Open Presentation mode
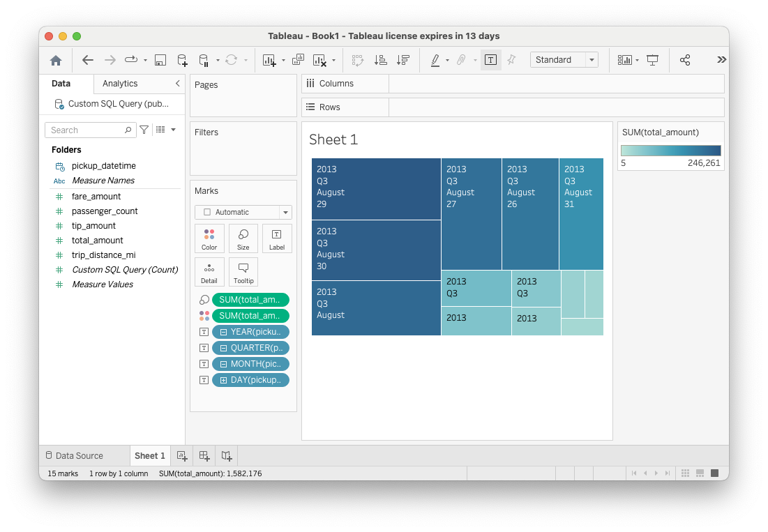 click(652, 61)
